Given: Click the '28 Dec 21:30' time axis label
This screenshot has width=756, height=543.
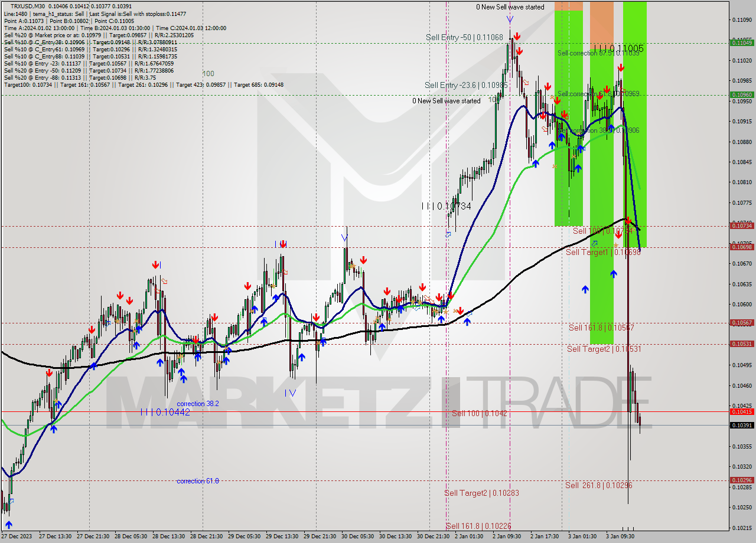Looking at the screenshot, I should 207,537.
